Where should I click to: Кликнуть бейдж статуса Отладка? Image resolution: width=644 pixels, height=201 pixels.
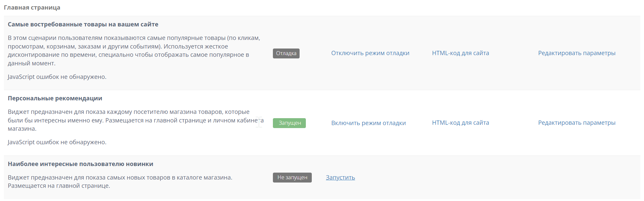(x=286, y=53)
